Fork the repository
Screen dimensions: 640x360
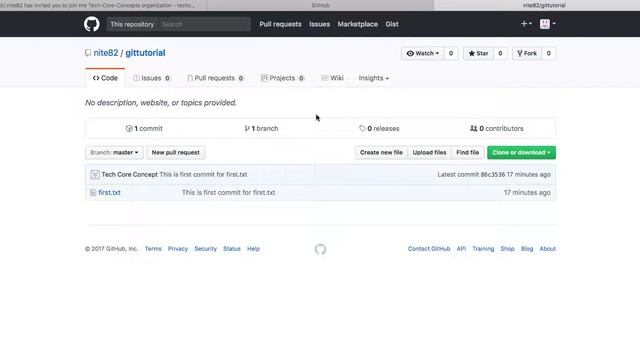527,53
